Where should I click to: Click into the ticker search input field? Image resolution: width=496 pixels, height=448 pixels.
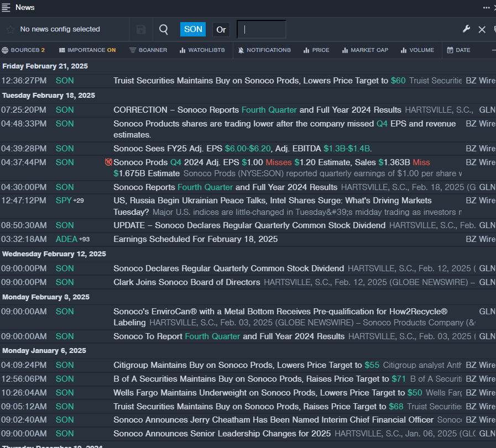pyautogui.click(x=262, y=29)
